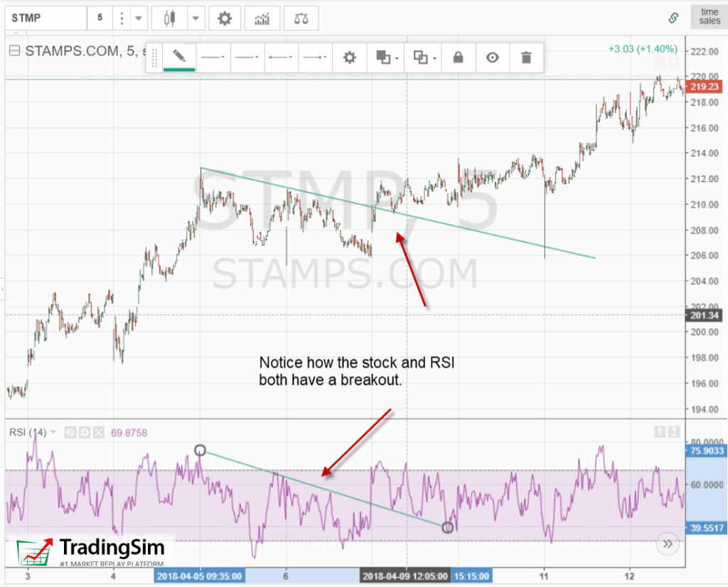
Task: Click the RSI trendline end anchor circle
Action: [447, 527]
